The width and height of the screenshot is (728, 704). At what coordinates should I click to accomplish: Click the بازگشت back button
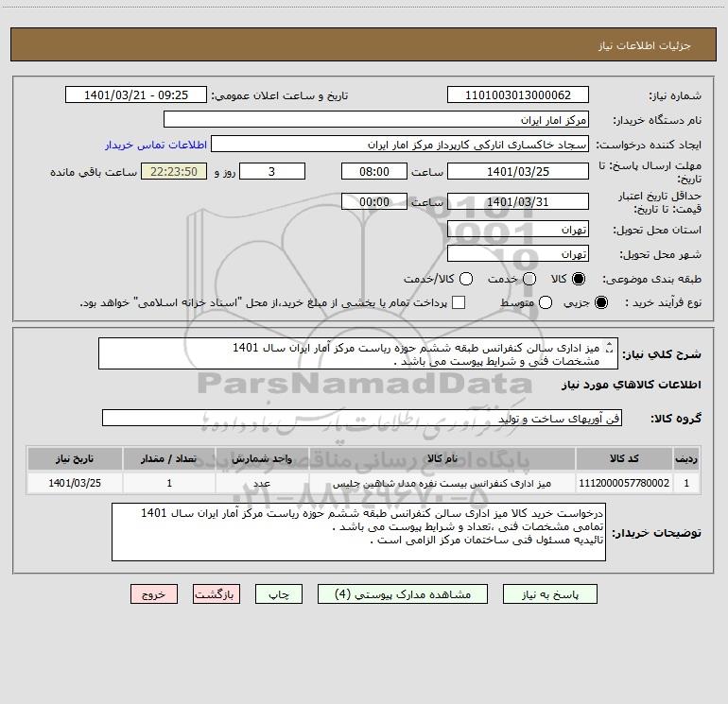pyautogui.click(x=217, y=594)
